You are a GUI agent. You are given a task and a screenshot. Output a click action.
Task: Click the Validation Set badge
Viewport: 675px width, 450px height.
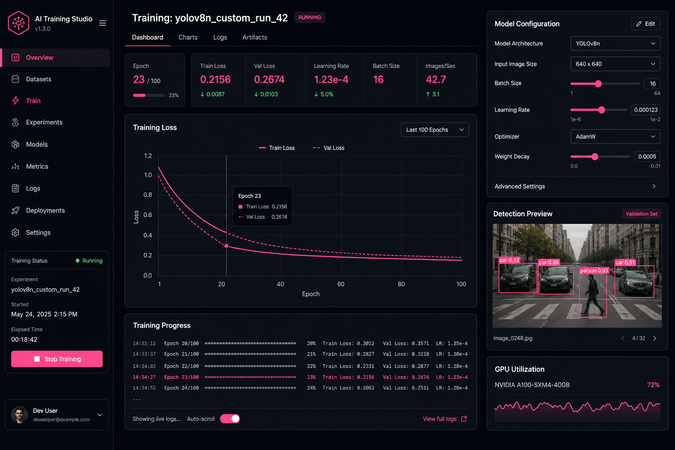click(641, 214)
